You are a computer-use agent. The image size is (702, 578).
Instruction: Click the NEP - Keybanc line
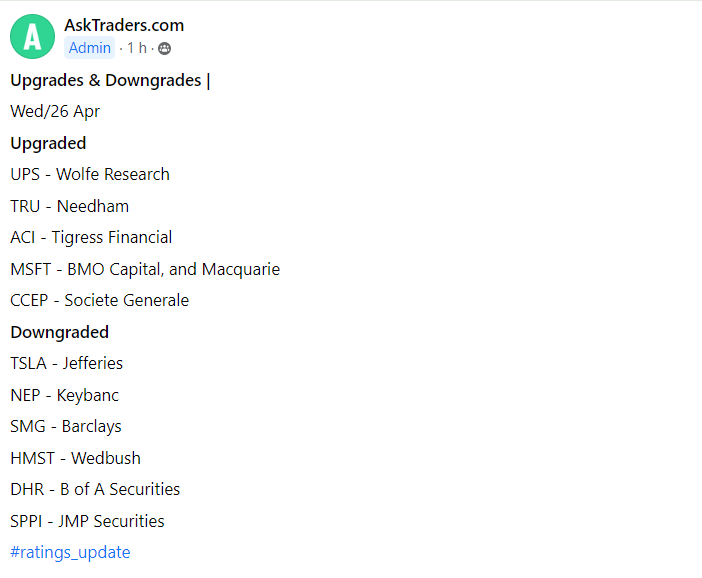coord(64,395)
